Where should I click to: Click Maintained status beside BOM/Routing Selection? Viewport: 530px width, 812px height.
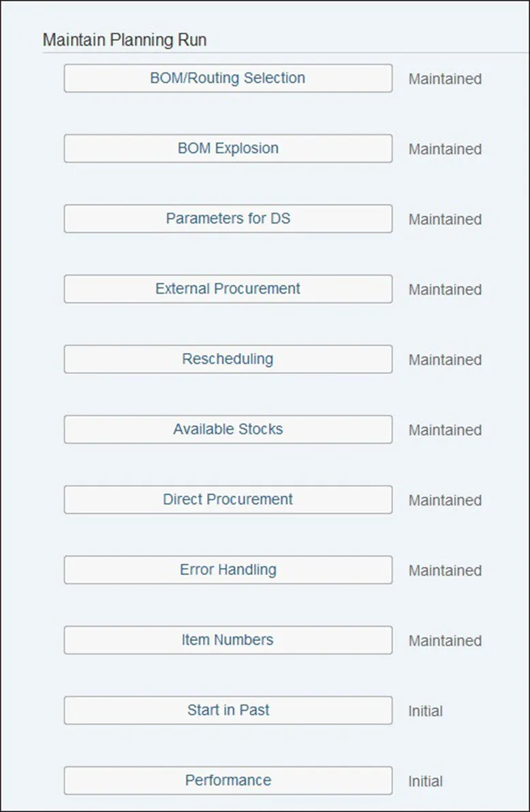coord(445,79)
